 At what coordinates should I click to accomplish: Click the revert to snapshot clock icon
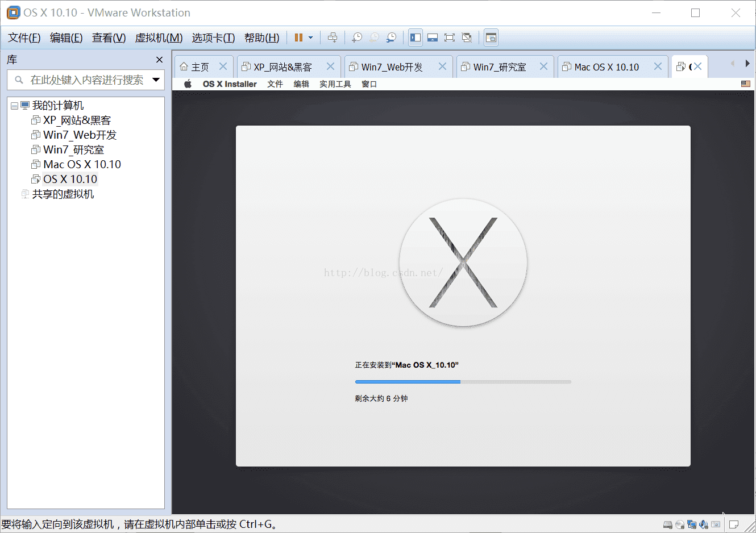(x=374, y=38)
